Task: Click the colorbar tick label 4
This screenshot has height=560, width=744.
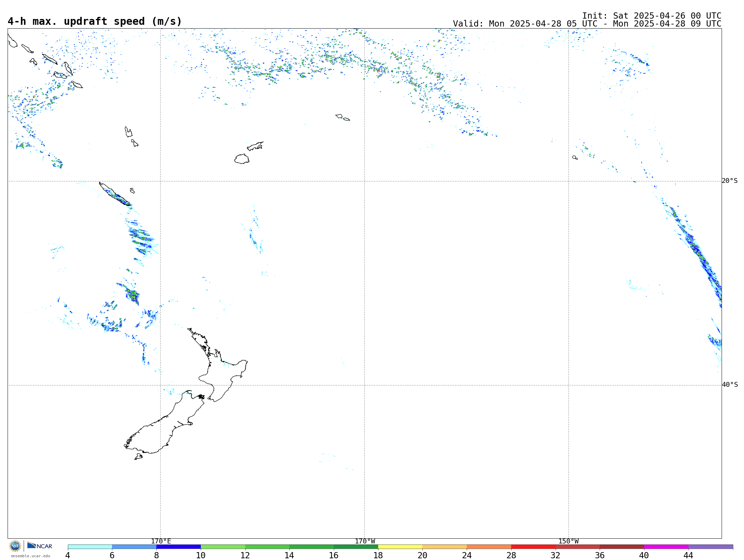Action: click(x=68, y=555)
